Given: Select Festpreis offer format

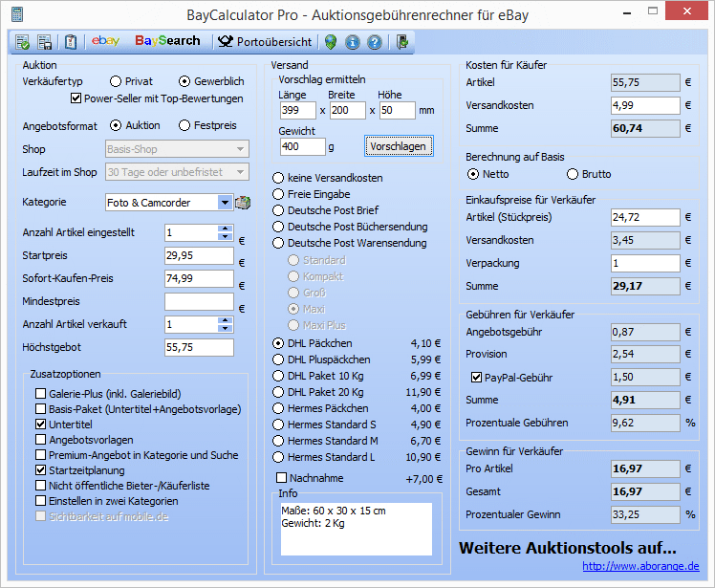Looking at the screenshot, I should coord(207,125).
